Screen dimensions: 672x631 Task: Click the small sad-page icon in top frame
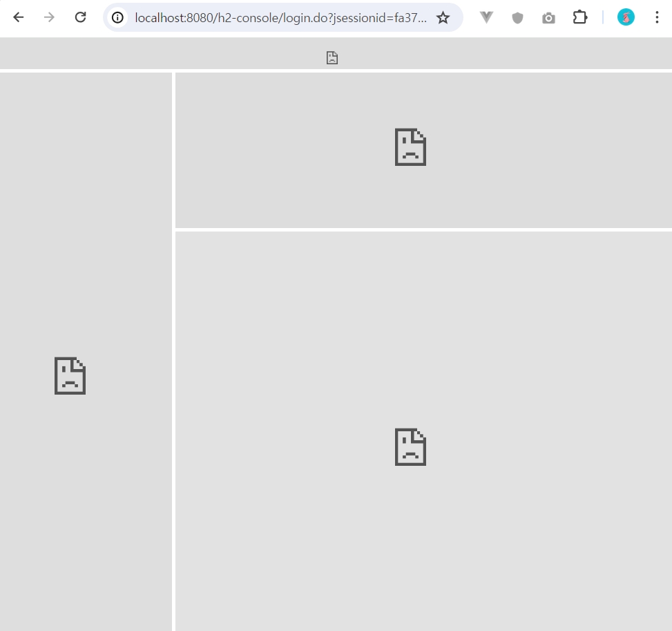point(332,57)
